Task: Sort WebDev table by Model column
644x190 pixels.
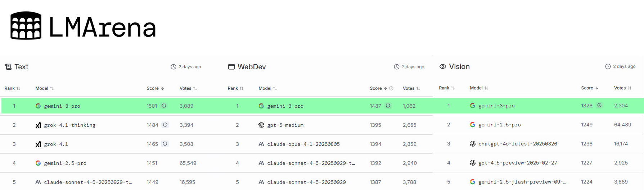Action: coord(267,88)
